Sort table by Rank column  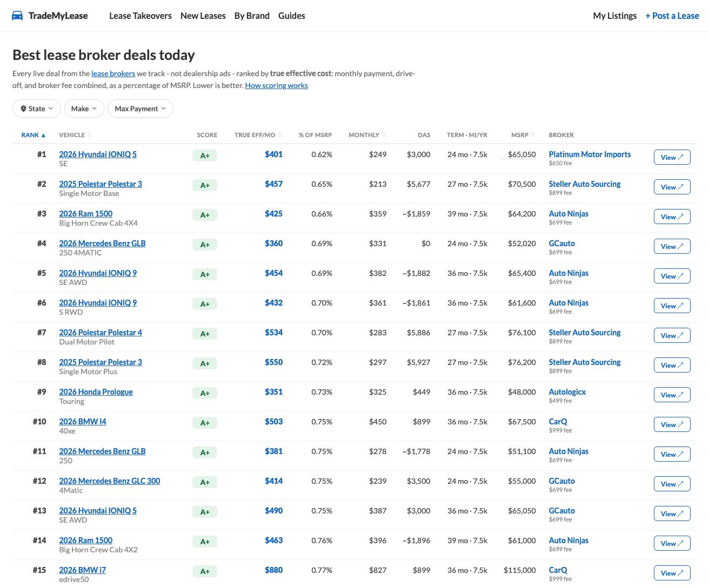[x=34, y=135]
